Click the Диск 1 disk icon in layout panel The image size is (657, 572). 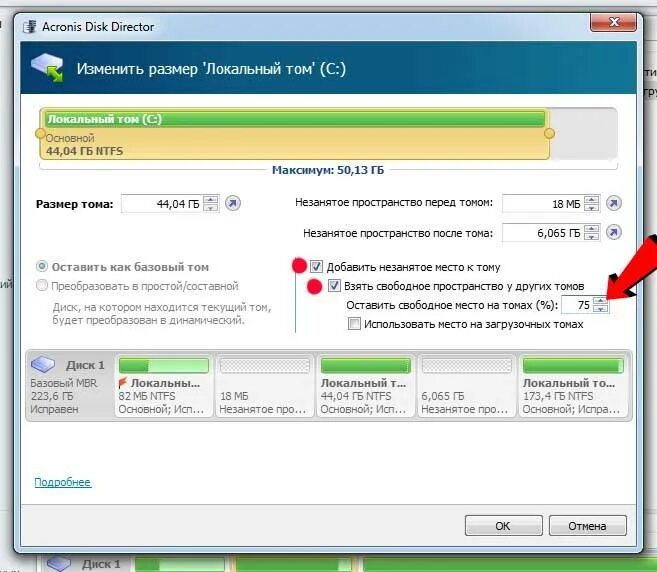click(x=43, y=364)
